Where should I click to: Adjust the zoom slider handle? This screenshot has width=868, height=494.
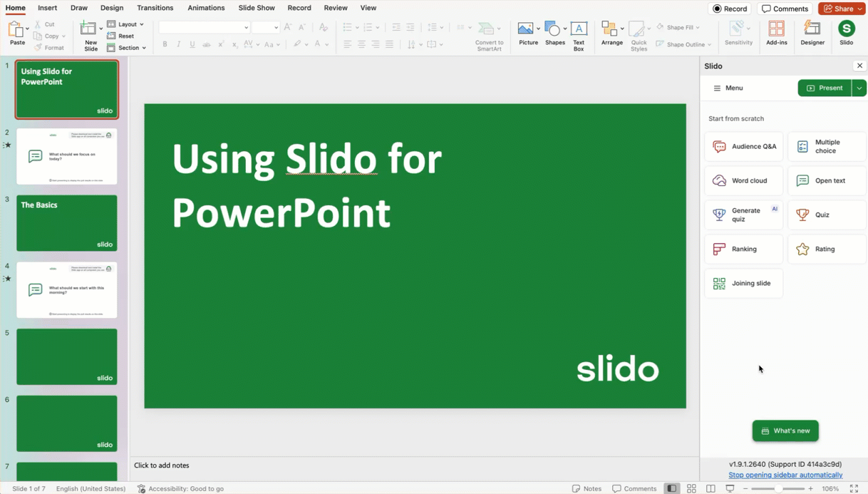(778, 488)
